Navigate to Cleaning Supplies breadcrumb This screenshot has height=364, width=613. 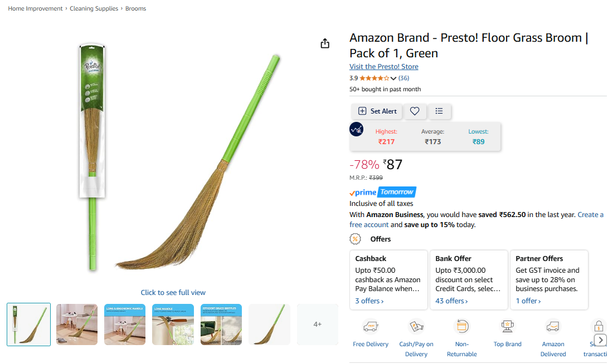pos(94,9)
